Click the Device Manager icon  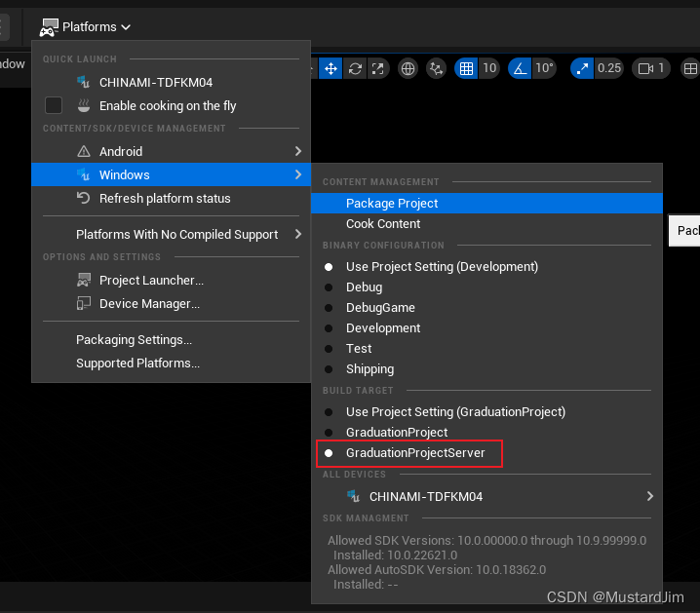(84, 303)
